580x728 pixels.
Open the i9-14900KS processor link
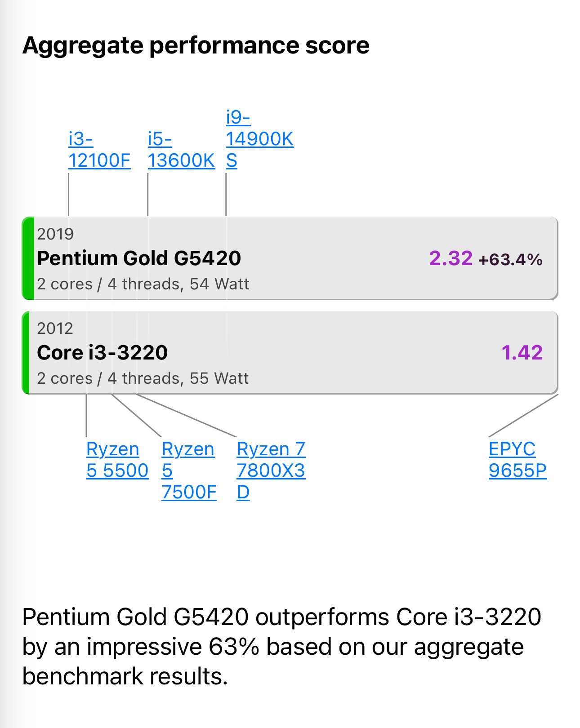259,139
